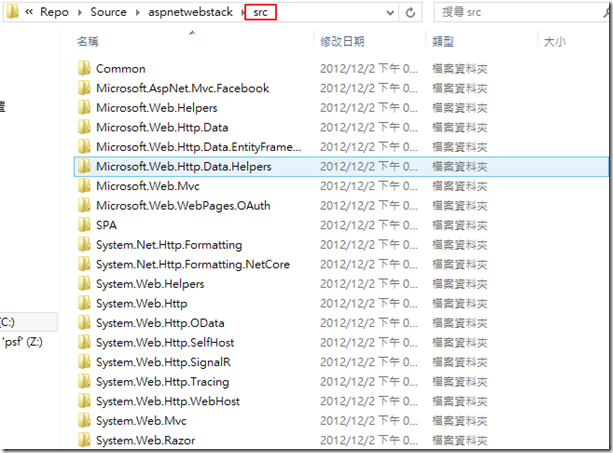Image resolution: width=613 pixels, height=453 pixels.
Task: Select Microsoft.Web.Mvc folder name
Action: tap(148, 186)
